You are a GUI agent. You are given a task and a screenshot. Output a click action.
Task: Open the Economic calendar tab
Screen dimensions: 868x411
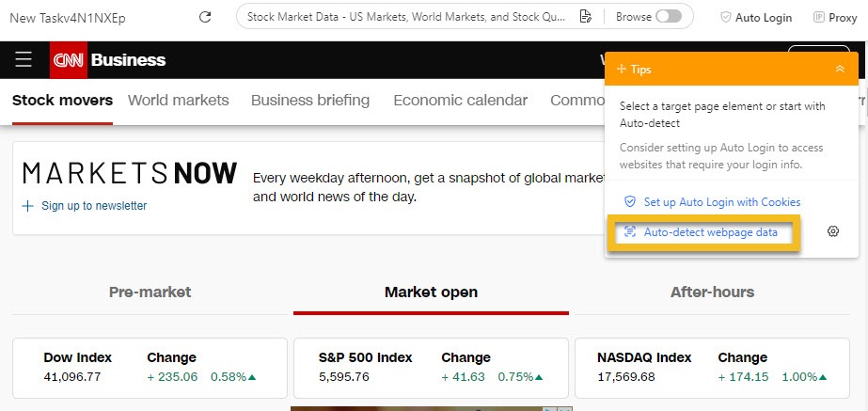tap(460, 100)
